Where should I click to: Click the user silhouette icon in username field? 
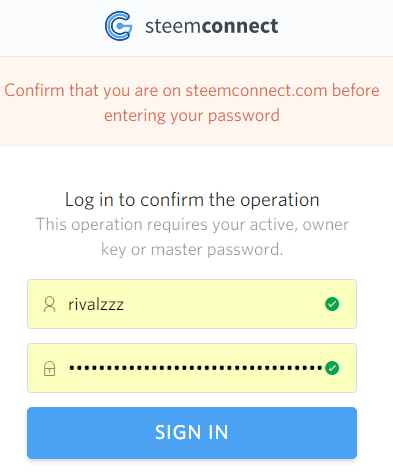point(50,304)
